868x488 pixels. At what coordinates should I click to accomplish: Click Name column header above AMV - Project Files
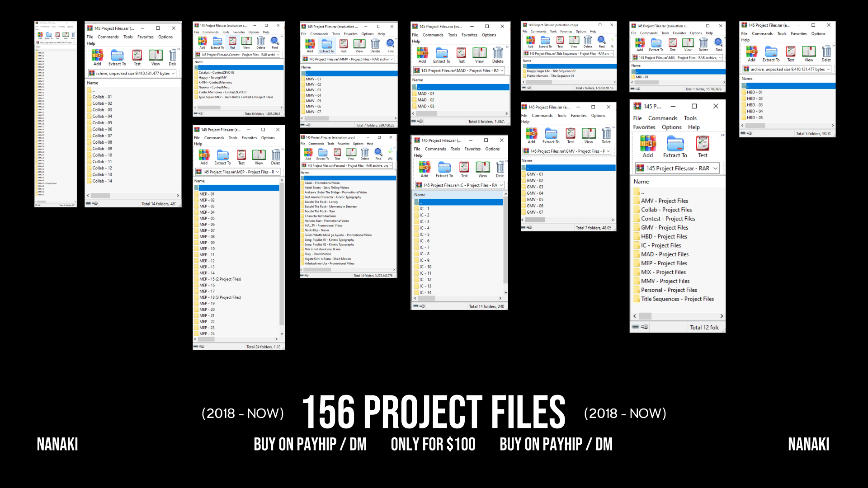[641, 182]
